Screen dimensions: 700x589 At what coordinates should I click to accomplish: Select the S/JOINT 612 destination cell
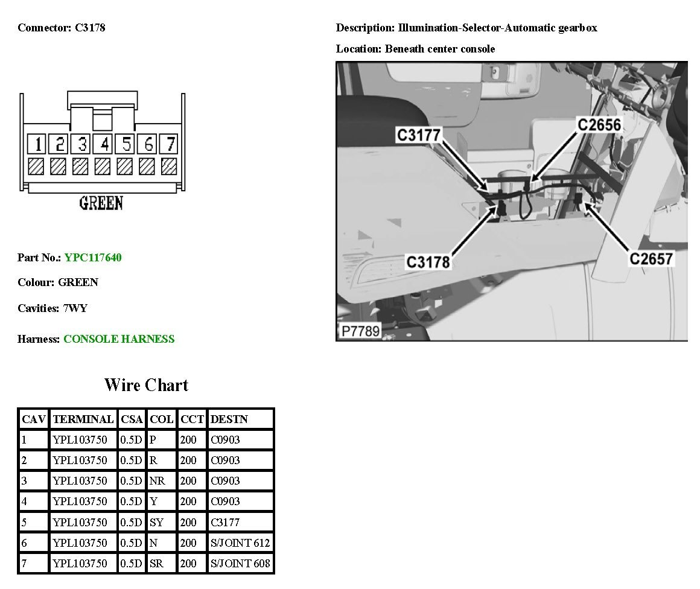(240, 543)
